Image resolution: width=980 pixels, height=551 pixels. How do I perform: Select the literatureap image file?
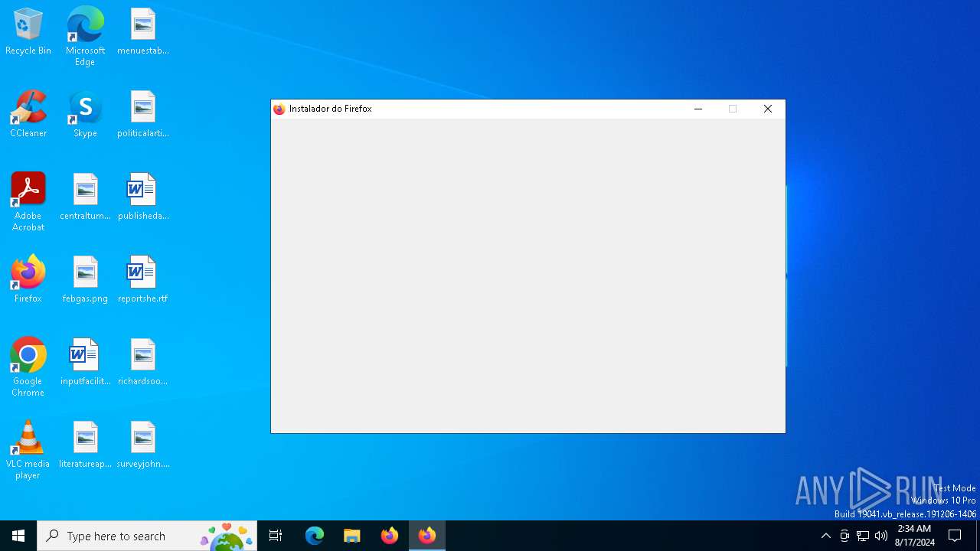point(85,445)
